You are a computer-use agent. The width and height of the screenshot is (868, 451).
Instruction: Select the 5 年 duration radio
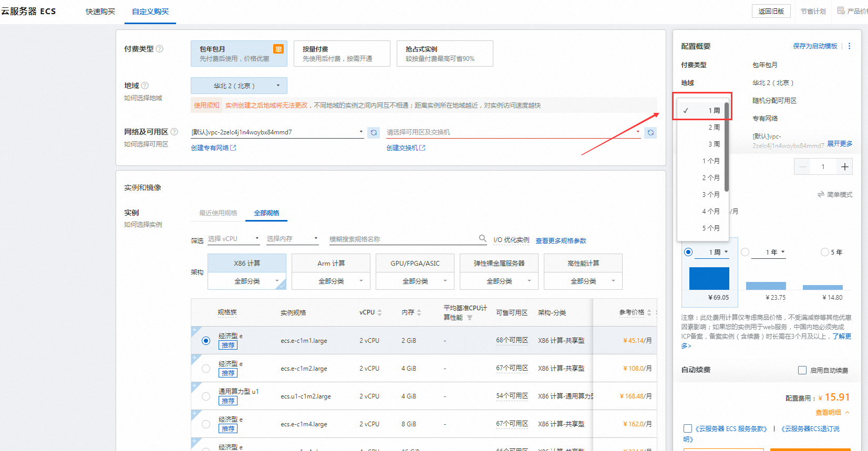coord(825,252)
